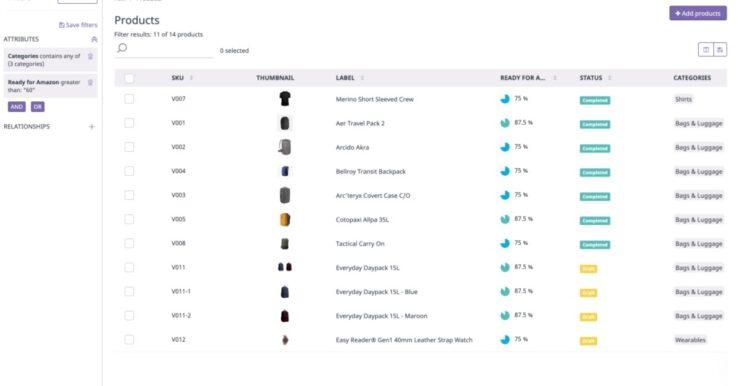Click the Bags & Luggage tag for V001
This screenshot has height=386, width=738.
tap(698, 123)
